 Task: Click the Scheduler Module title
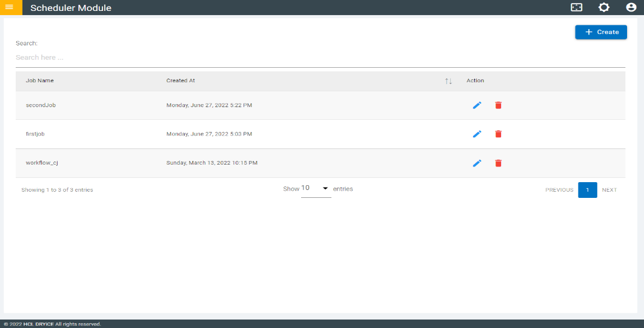coord(71,8)
